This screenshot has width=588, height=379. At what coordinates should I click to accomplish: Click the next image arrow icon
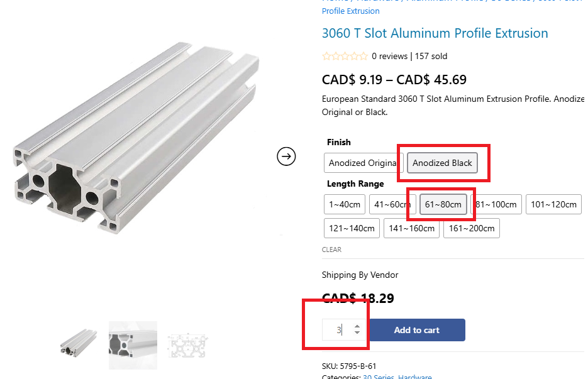[x=286, y=157]
